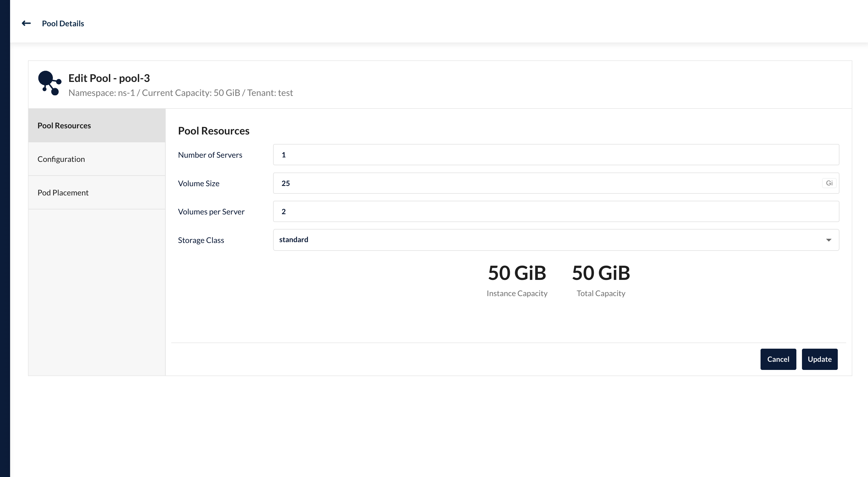The image size is (868, 477).
Task: Focus the Number of Servers field
Action: 556,155
